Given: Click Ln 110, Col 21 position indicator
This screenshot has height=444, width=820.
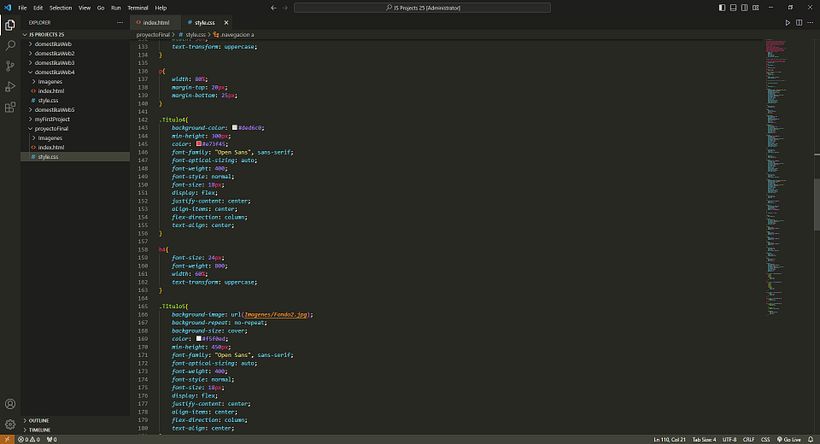Looking at the screenshot, I should [x=669, y=439].
